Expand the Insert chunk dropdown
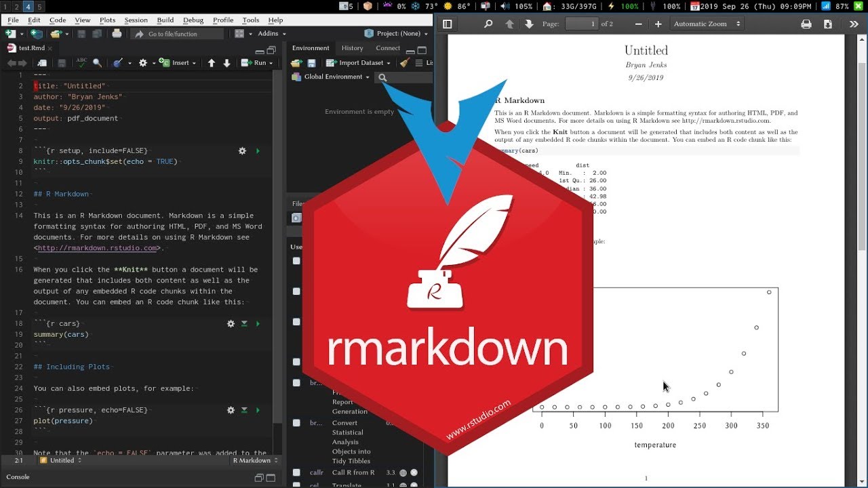 coord(194,63)
